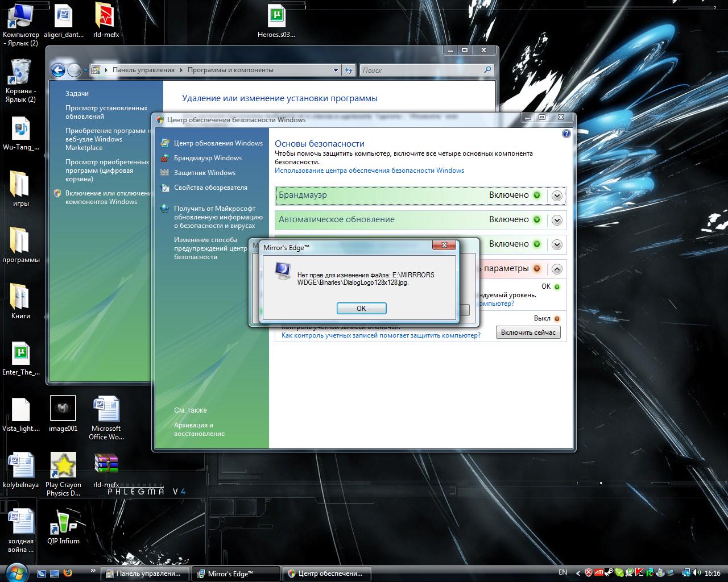The width and height of the screenshot is (728, 582).
Task: Select Play Crayon Physics desktop shortcut
Action: click(x=63, y=474)
